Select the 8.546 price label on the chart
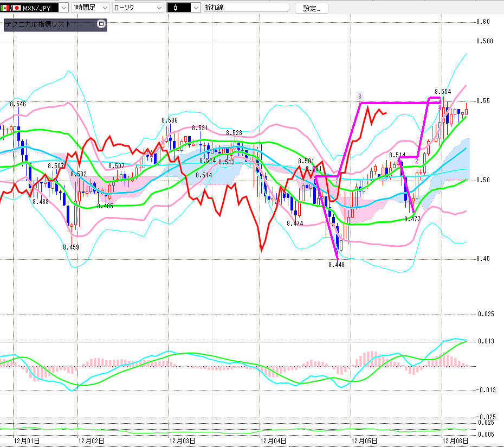This screenshot has width=504, height=447. click(x=17, y=104)
